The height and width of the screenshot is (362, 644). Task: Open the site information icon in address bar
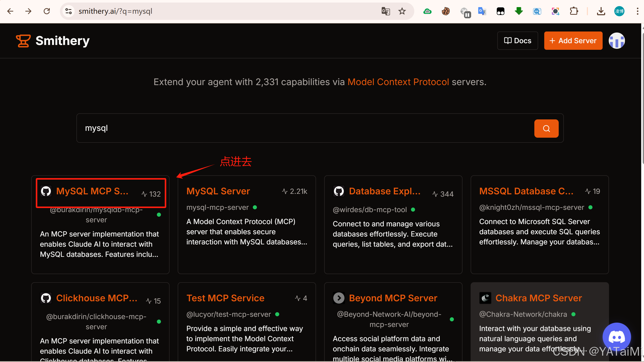(69, 11)
